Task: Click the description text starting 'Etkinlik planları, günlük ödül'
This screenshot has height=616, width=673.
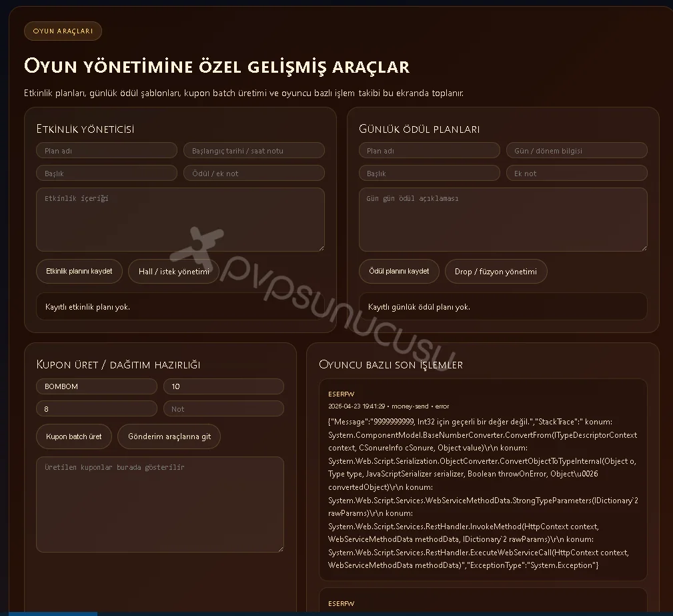Action: tap(244, 93)
